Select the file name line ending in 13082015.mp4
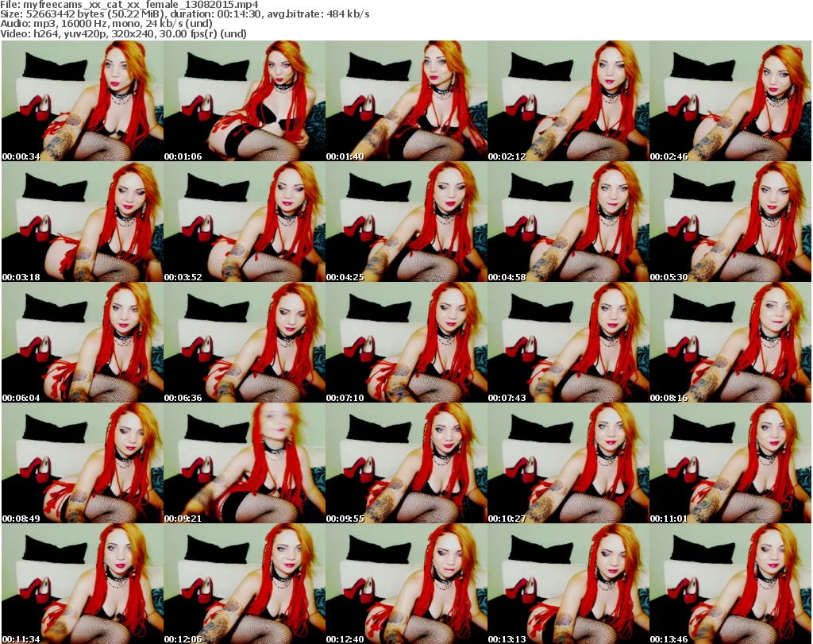Image resolution: width=813 pixels, height=644 pixels. pyautogui.click(x=129, y=4)
